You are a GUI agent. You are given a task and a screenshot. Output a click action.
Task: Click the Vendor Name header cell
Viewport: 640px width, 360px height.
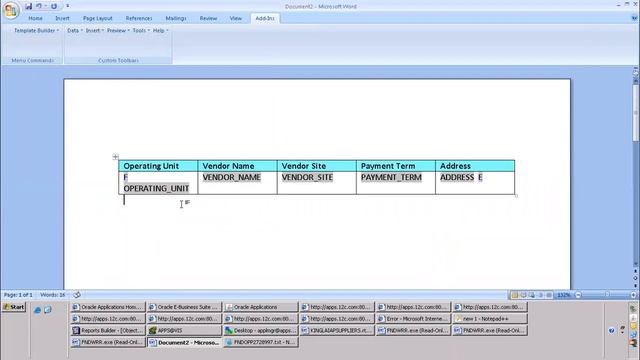(x=238, y=166)
